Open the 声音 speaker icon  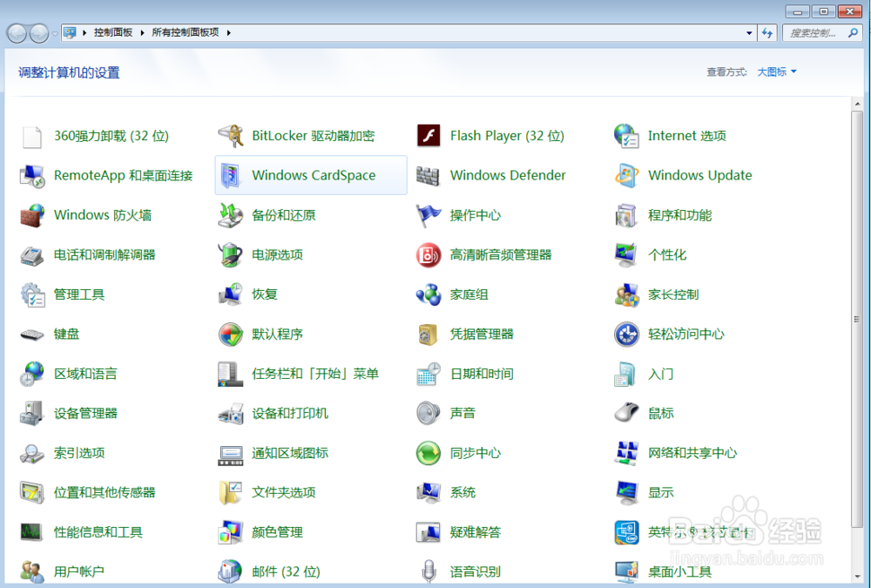click(x=429, y=414)
